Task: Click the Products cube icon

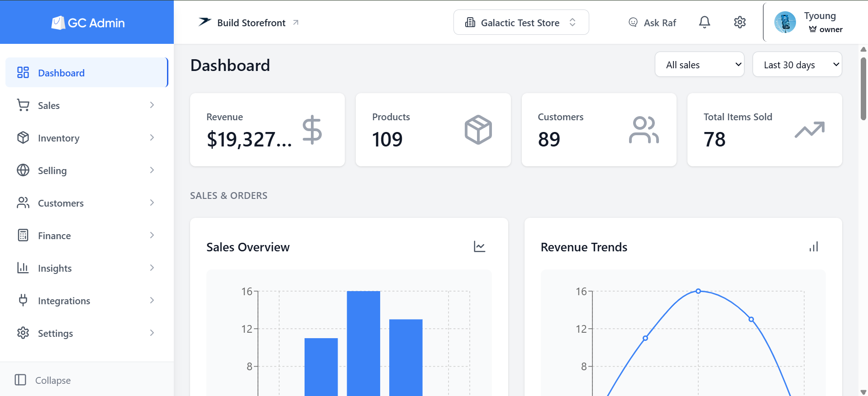Action: pyautogui.click(x=478, y=130)
